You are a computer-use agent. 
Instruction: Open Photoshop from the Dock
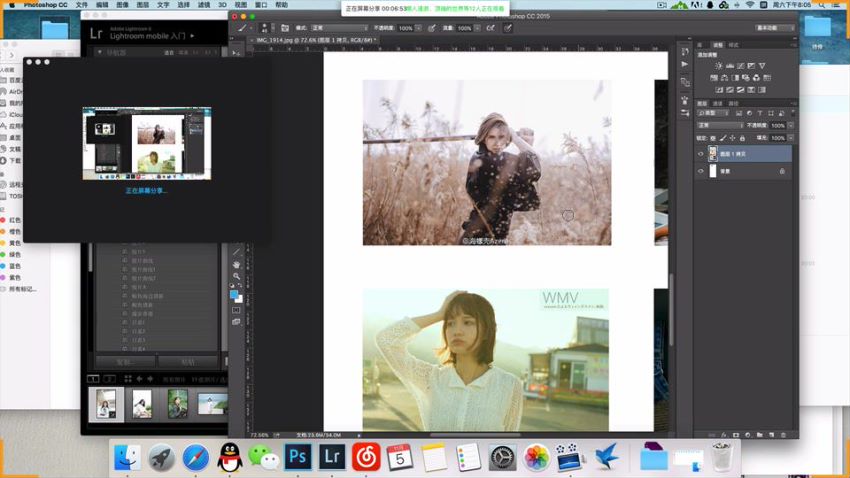[x=298, y=457]
